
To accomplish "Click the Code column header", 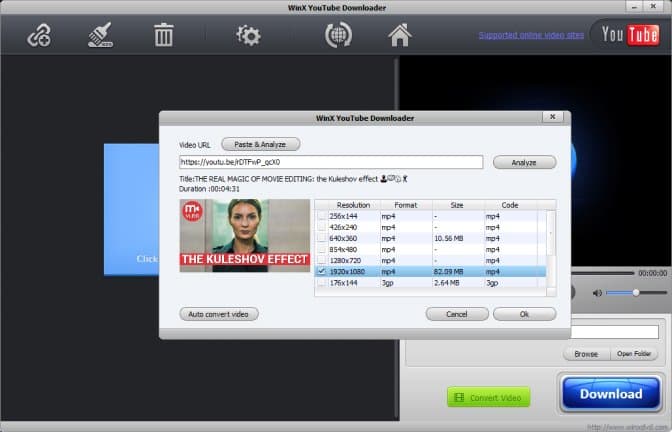I will (x=510, y=205).
